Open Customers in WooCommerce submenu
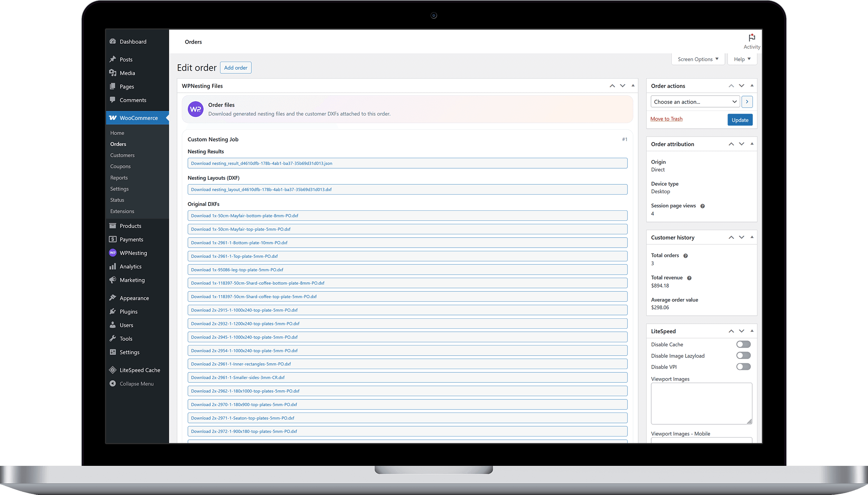The height and width of the screenshot is (495, 868). (x=122, y=155)
